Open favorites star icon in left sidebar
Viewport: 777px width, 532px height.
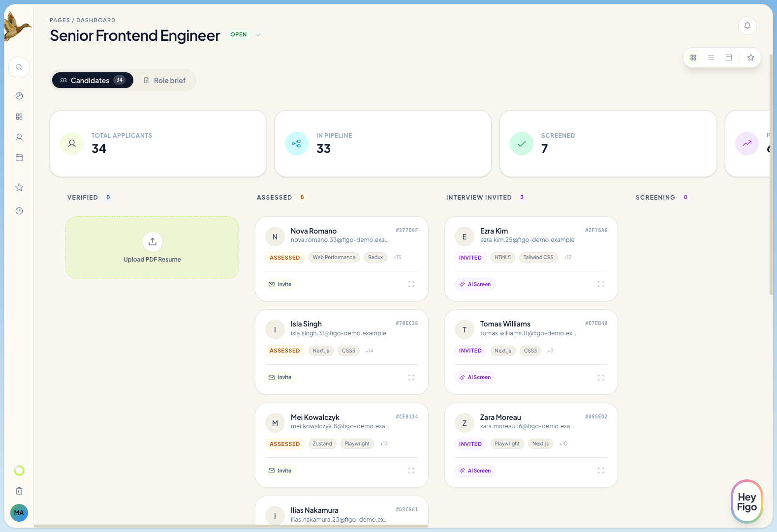click(x=19, y=187)
